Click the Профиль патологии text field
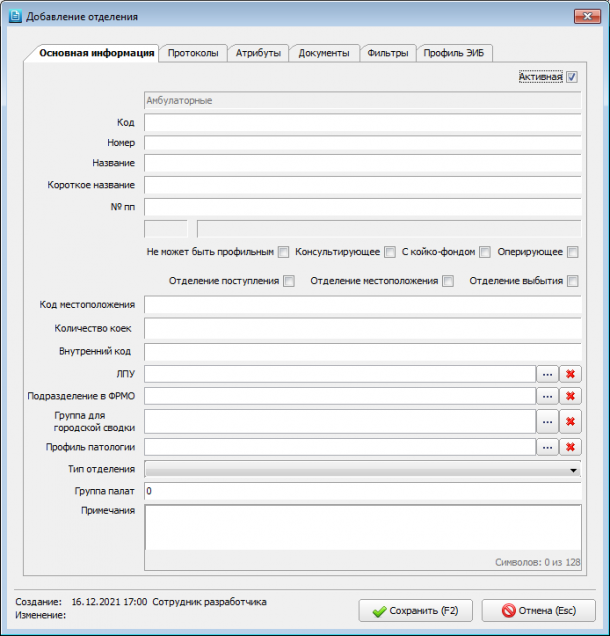Viewport: 610px width, 636px height. point(340,447)
